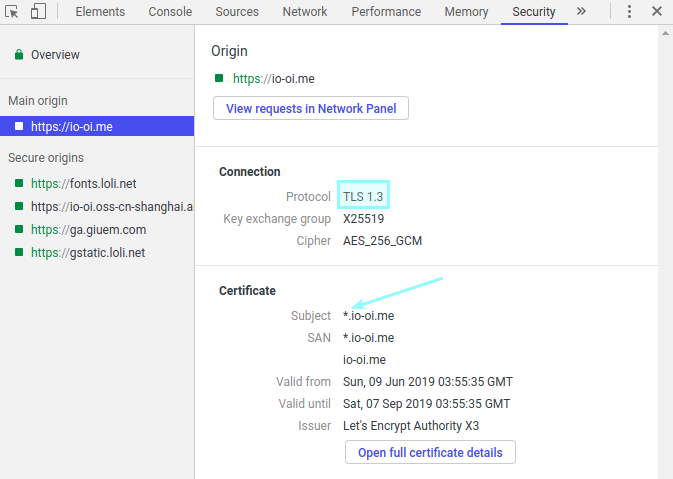
Task: Click the Connection section heading
Action: click(249, 172)
